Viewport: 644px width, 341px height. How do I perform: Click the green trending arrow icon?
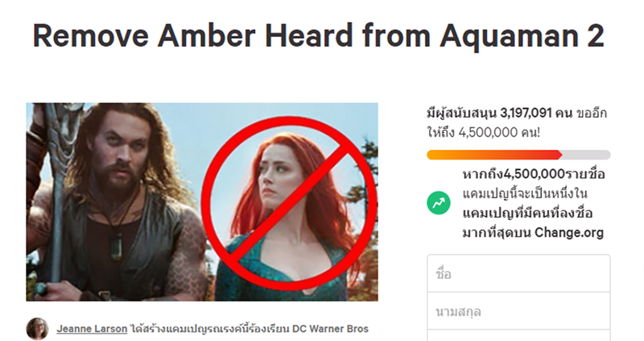(x=438, y=203)
